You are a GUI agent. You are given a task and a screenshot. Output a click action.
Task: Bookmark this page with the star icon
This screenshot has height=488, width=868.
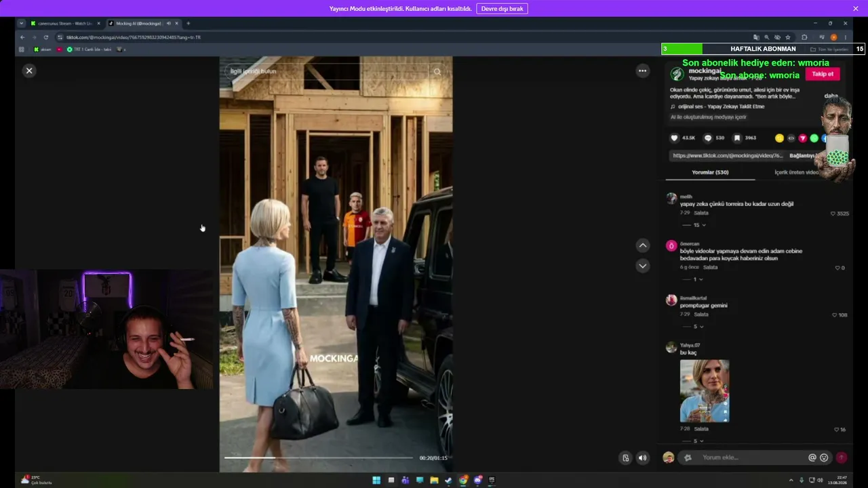pos(788,37)
